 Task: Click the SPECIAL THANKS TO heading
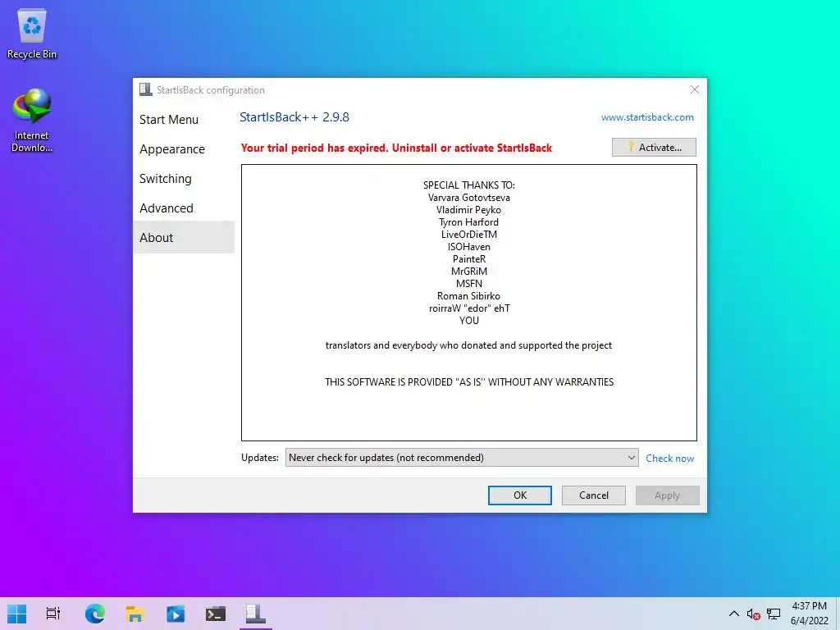[468, 185]
